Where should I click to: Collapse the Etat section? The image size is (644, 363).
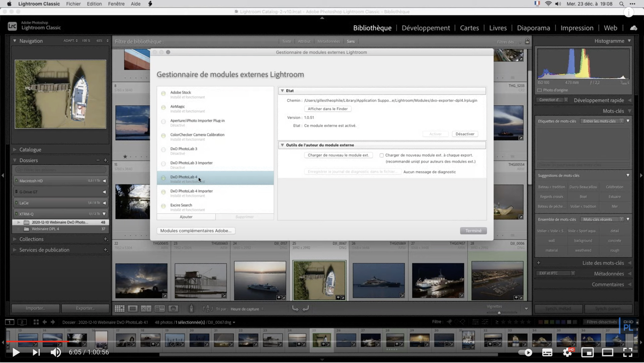[282, 91]
